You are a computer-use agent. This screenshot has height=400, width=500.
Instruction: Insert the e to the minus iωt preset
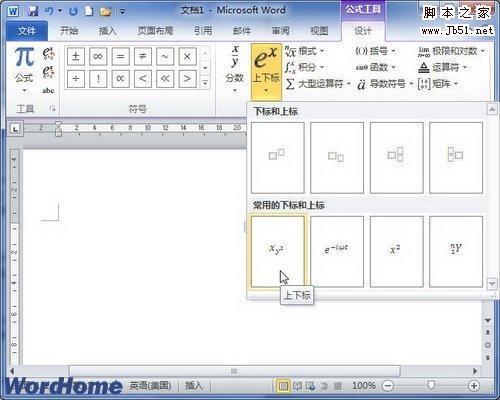(337, 251)
